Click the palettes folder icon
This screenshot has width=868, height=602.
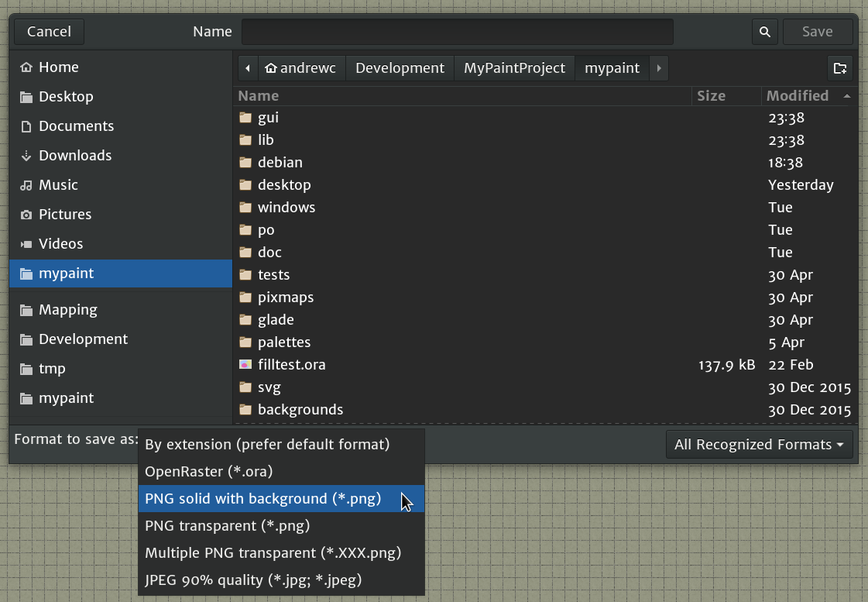tap(245, 342)
